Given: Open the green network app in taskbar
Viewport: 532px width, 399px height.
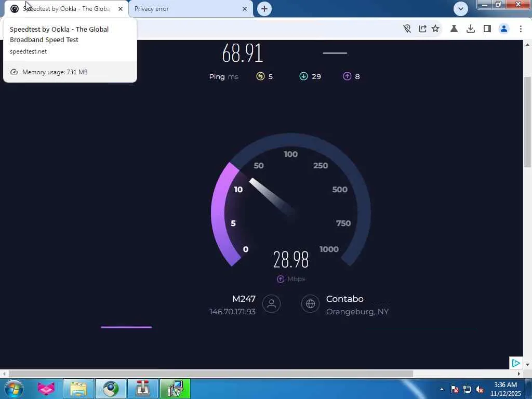Looking at the screenshot, I should coord(175,389).
